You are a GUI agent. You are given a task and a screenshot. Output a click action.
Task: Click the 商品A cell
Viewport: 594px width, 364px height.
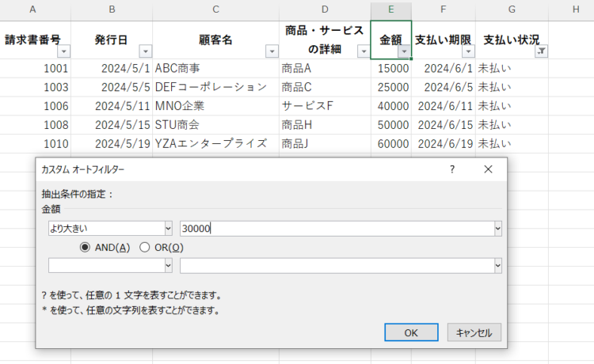[x=325, y=69]
